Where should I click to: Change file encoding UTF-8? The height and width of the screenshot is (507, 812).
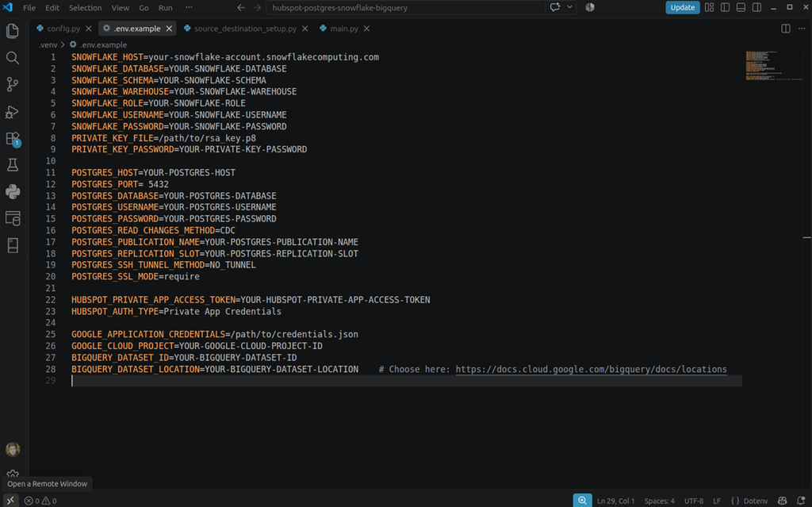tap(693, 501)
